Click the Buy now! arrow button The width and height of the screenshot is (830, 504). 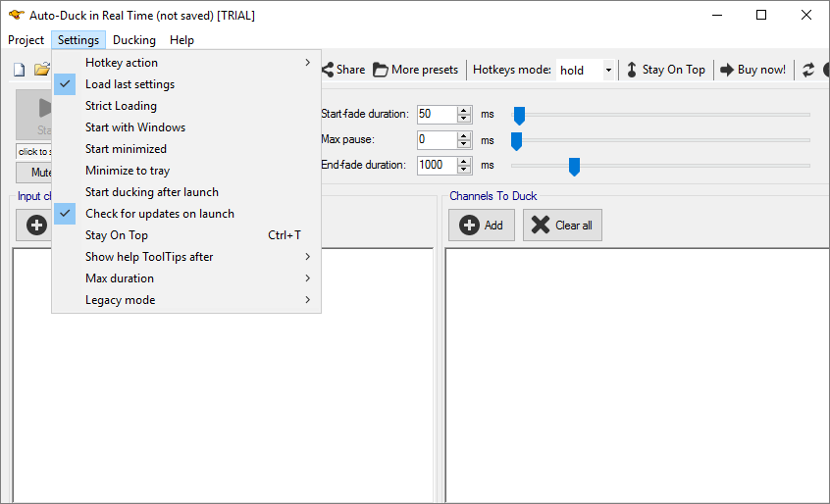tap(752, 70)
